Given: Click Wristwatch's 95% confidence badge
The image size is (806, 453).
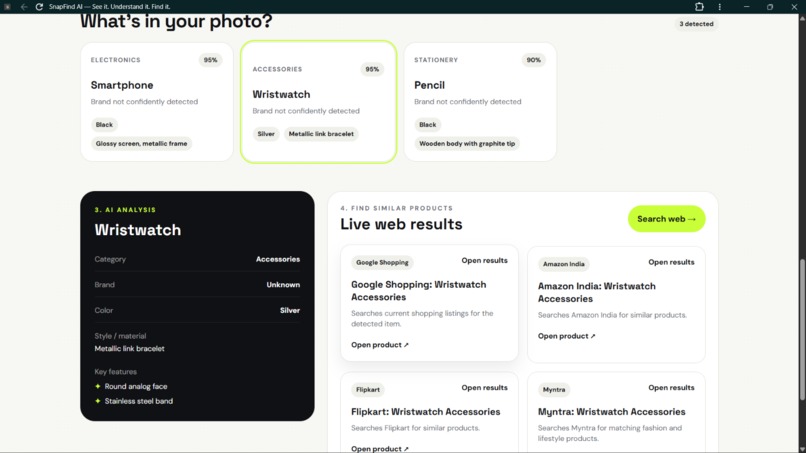Looking at the screenshot, I should tap(372, 69).
